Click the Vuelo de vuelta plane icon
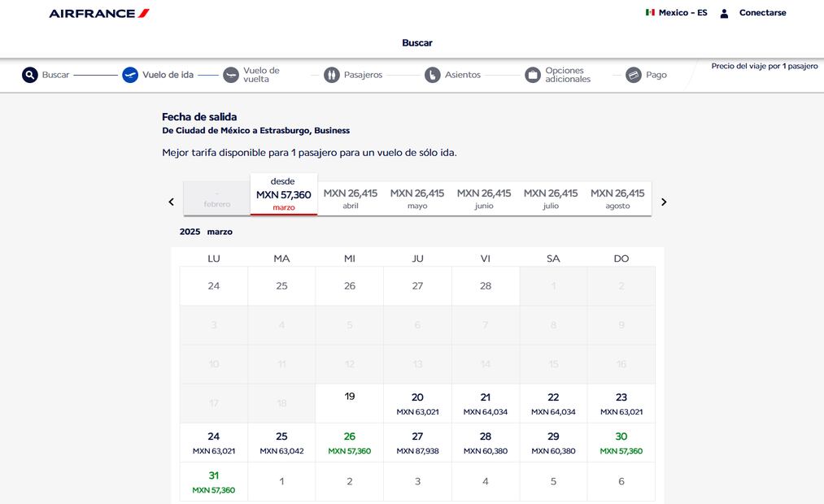Image resolution: width=824 pixels, height=504 pixels. tap(231, 75)
